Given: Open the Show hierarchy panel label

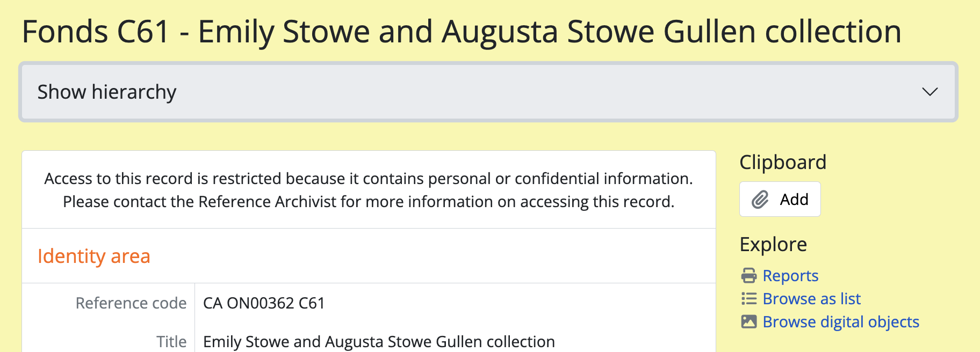Looking at the screenshot, I should click(107, 92).
